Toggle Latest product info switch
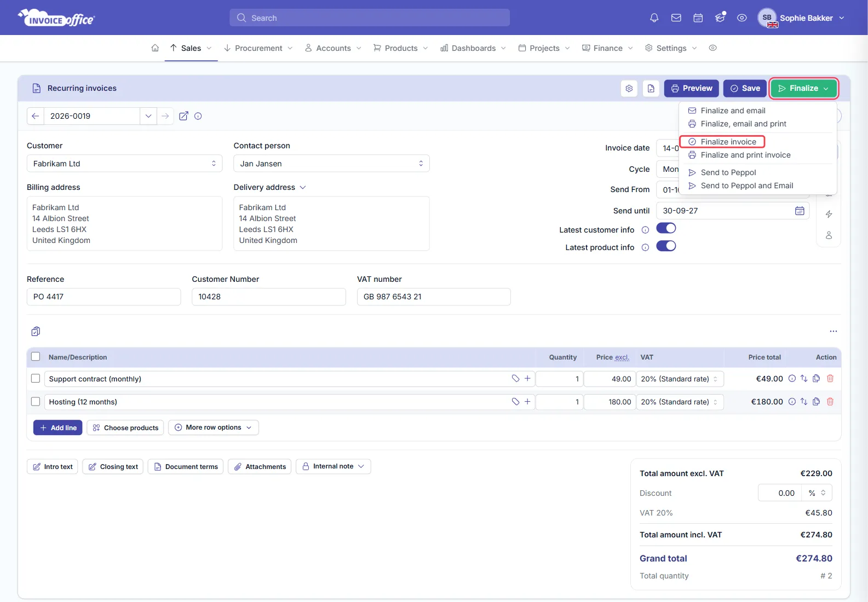 pyautogui.click(x=666, y=246)
